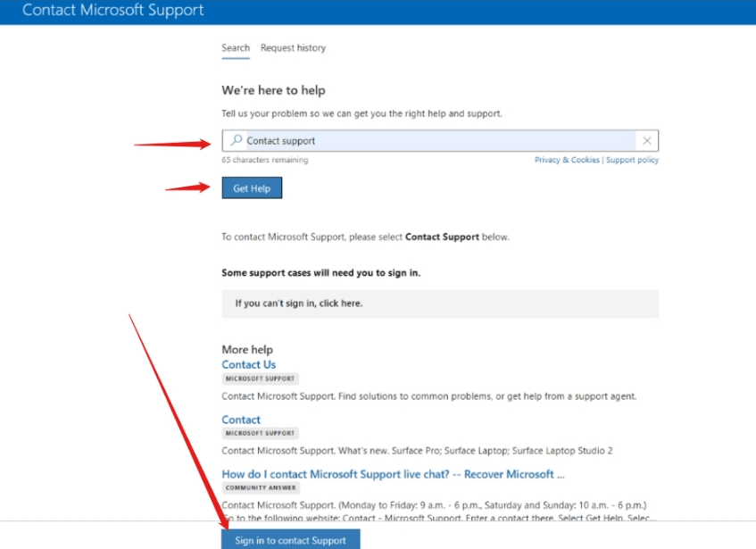The height and width of the screenshot is (549, 756).
Task: Open the Contact Us result
Action: [x=249, y=365]
